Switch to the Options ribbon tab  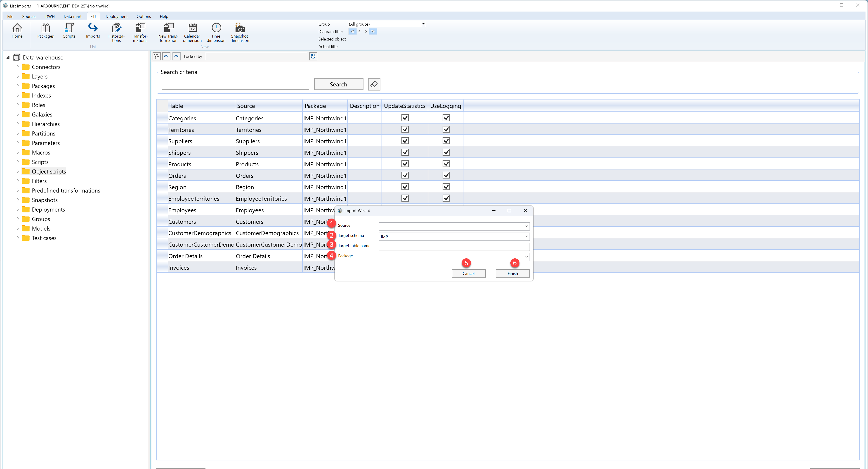point(144,16)
